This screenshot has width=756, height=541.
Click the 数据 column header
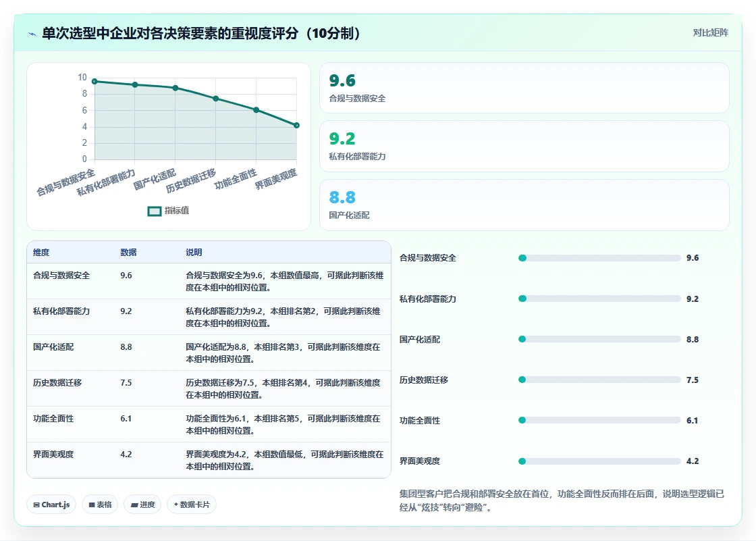click(x=128, y=253)
